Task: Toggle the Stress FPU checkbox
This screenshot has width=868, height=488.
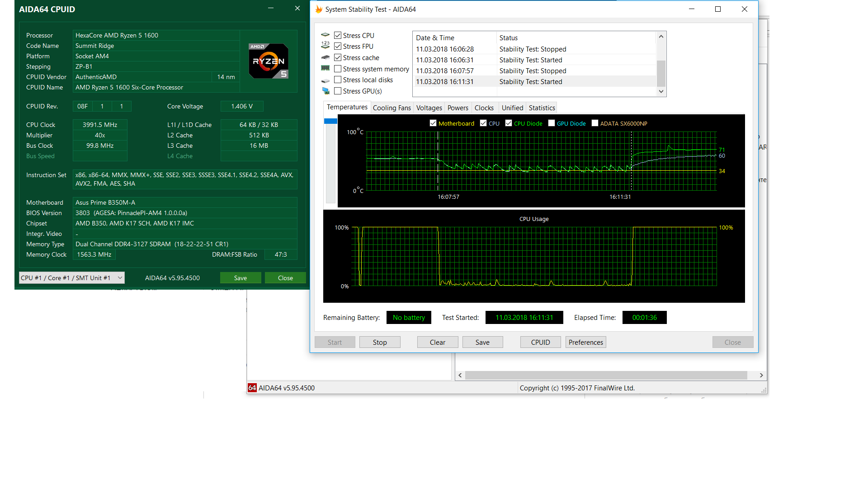Action: pos(338,46)
